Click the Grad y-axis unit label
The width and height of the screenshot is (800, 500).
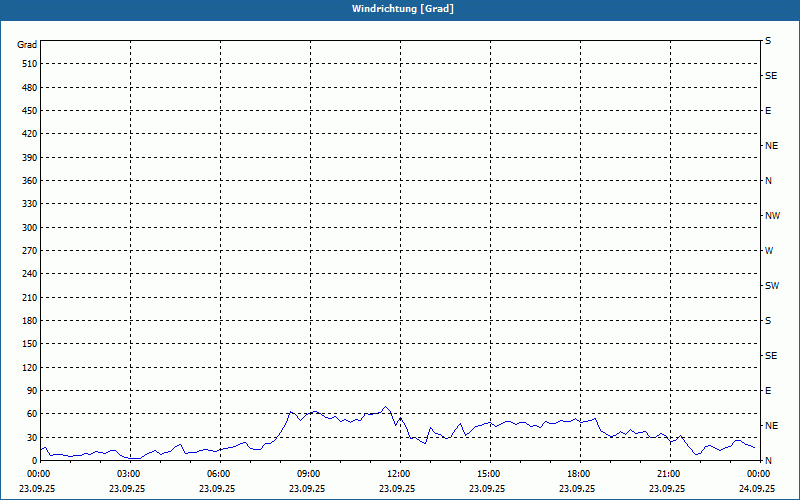[x=27, y=45]
